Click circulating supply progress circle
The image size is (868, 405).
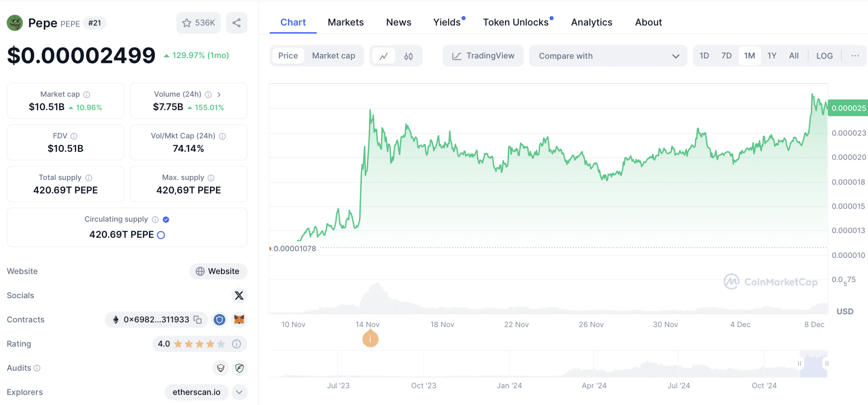tap(161, 235)
